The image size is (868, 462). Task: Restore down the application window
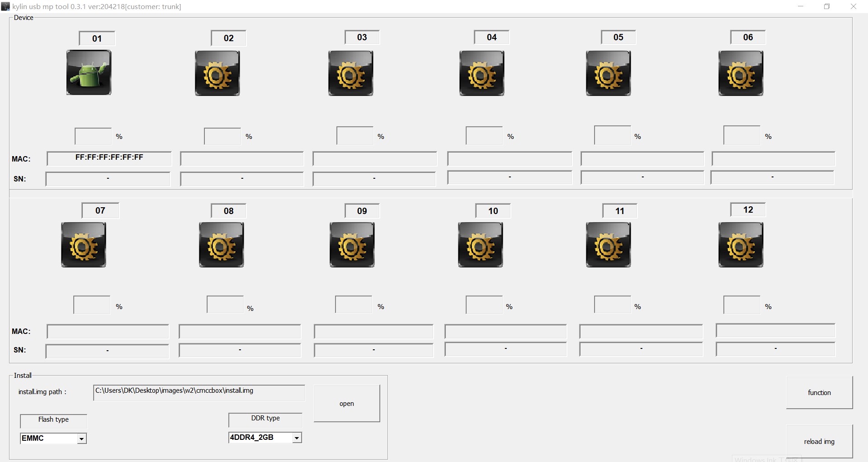coord(827,6)
